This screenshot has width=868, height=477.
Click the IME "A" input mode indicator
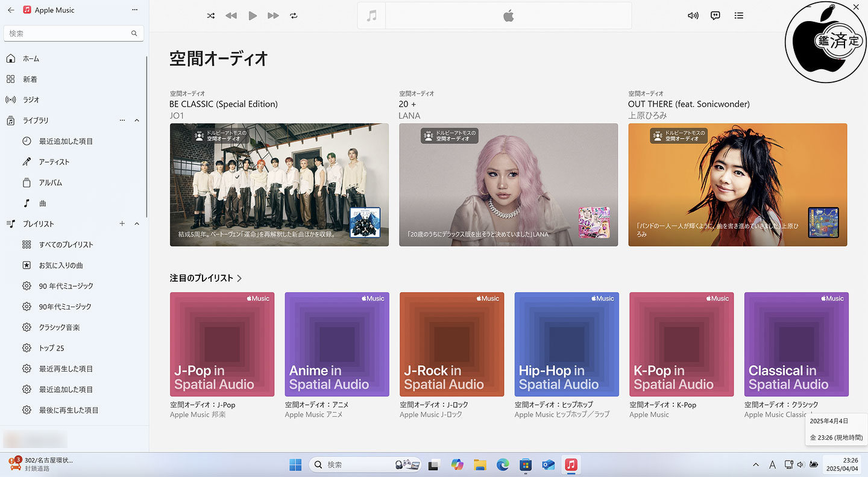(x=772, y=465)
